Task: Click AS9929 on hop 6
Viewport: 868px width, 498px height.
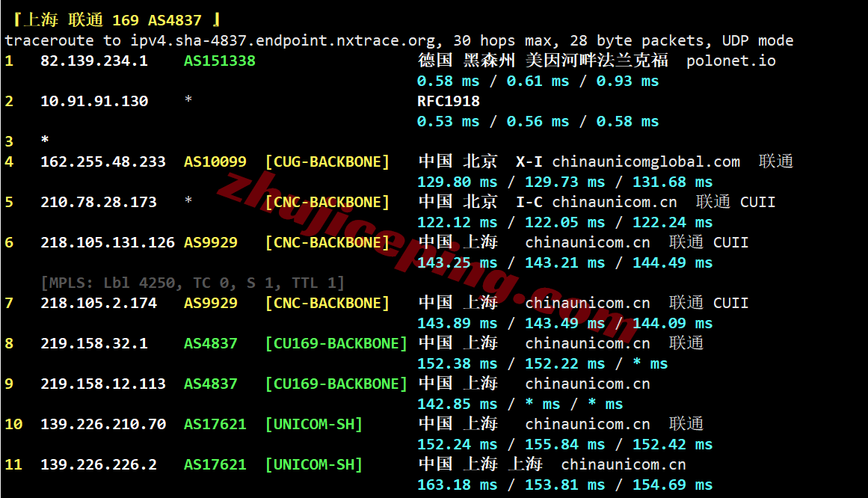Action: coord(210,242)
